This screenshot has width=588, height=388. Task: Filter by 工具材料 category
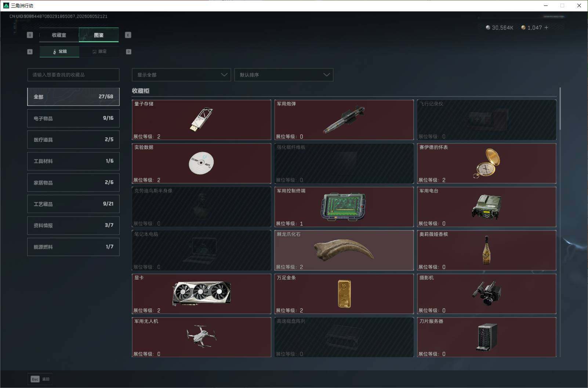pos(73,161)
